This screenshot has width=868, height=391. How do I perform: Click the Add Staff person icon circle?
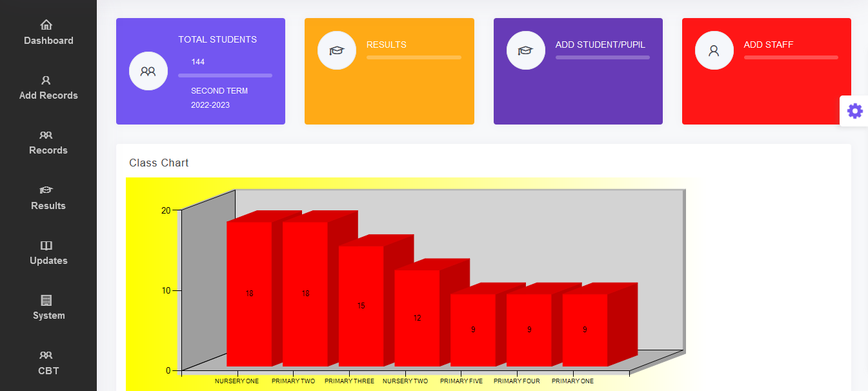714,50
